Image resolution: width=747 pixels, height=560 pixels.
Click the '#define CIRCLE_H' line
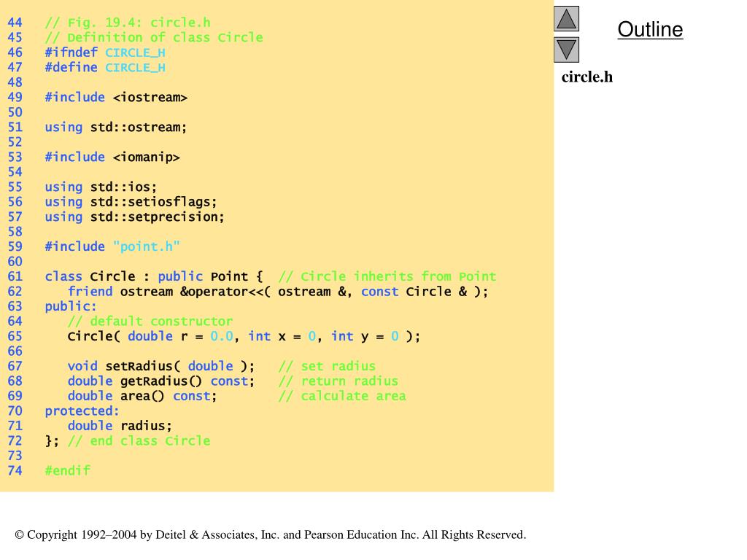[x=105, y=68]
